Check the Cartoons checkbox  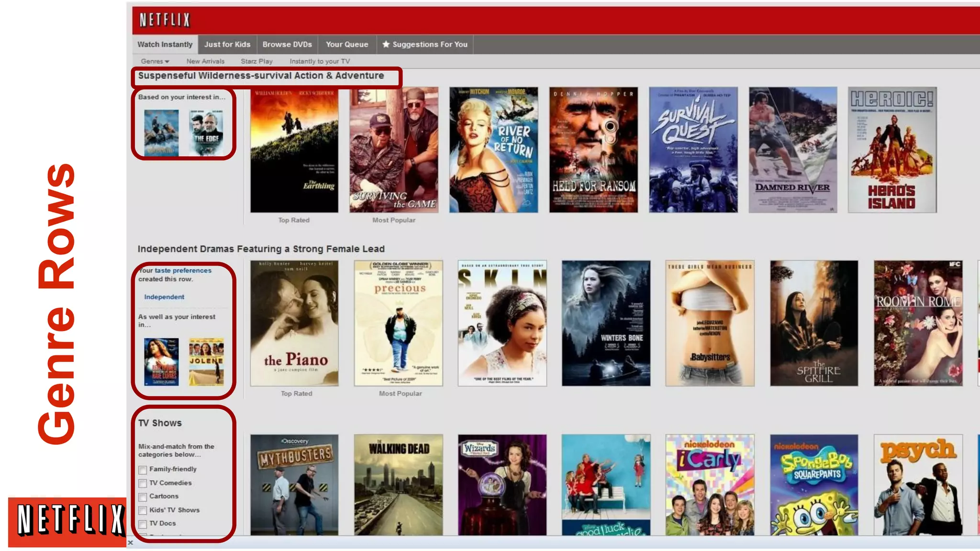pos(143,497)
